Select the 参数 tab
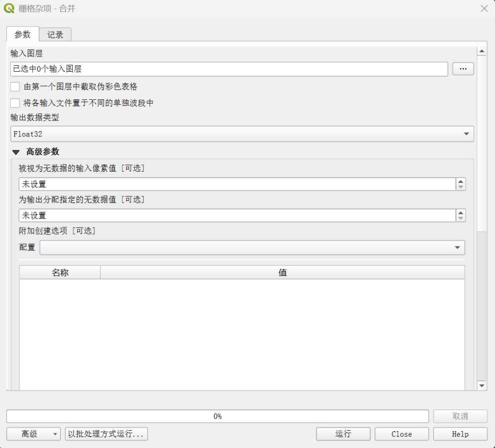The height and width of the screenshot is (448, 495). [22, 34]
